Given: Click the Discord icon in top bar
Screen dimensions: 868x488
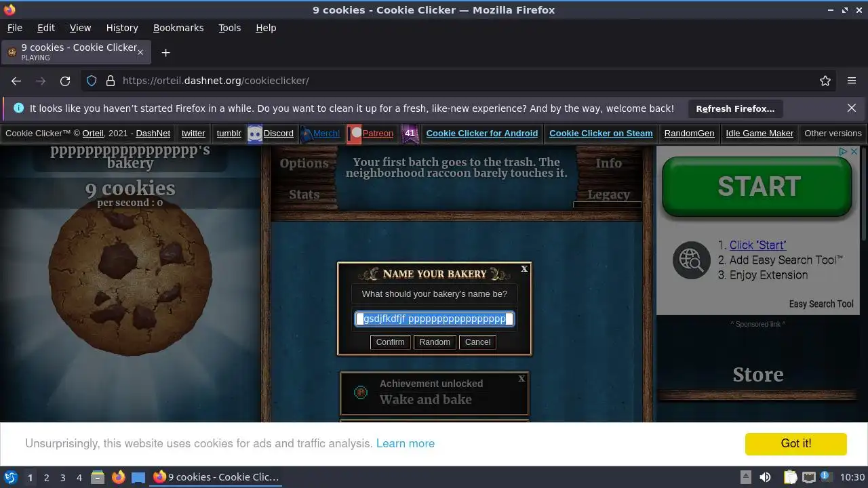Looking at the screenshot, I should point(255,134).
